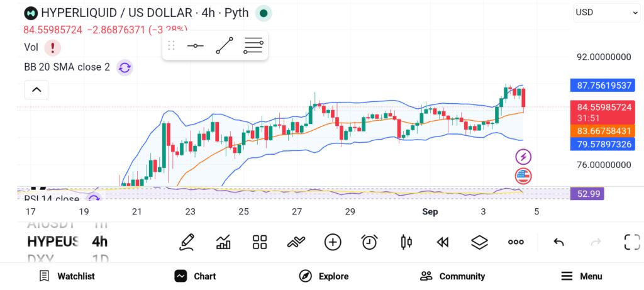
Task: Tap the 27 date axis label
Action: tap(297, 212)
